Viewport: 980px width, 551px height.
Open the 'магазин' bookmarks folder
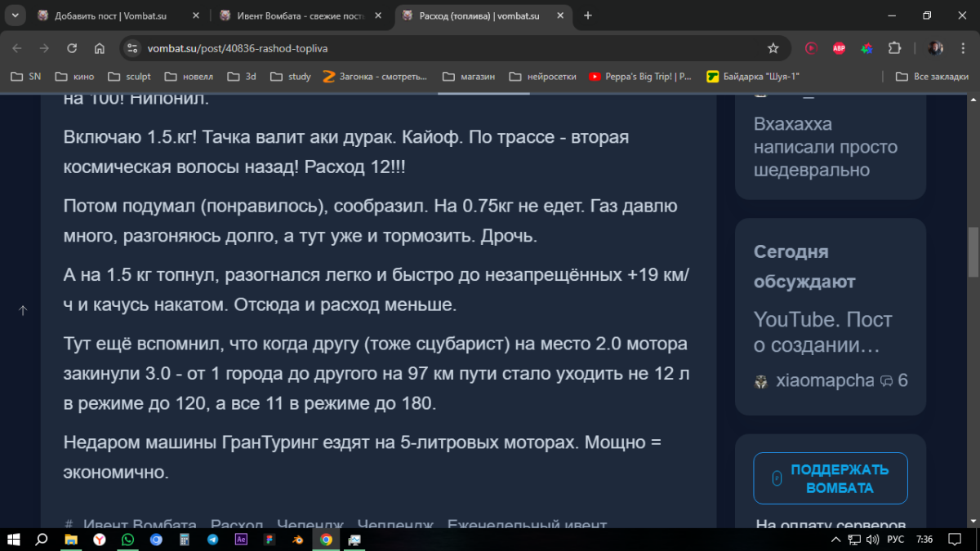click(468, 77)
